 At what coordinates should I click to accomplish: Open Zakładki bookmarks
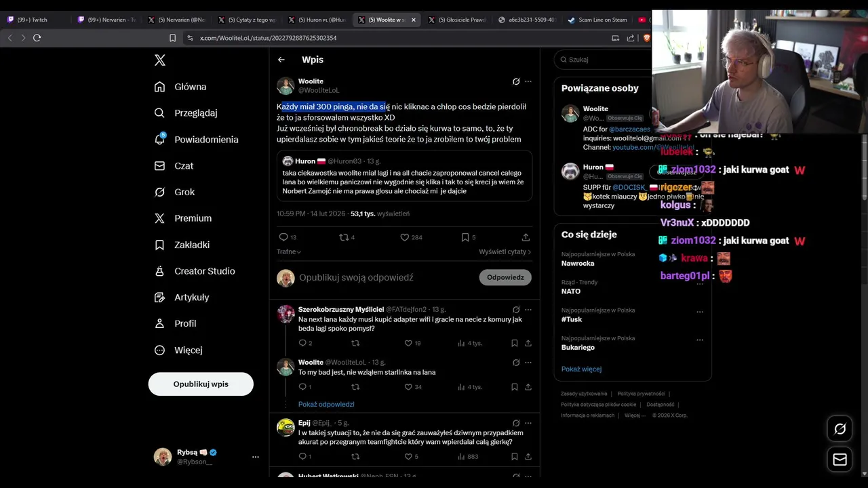pos(182,245)
